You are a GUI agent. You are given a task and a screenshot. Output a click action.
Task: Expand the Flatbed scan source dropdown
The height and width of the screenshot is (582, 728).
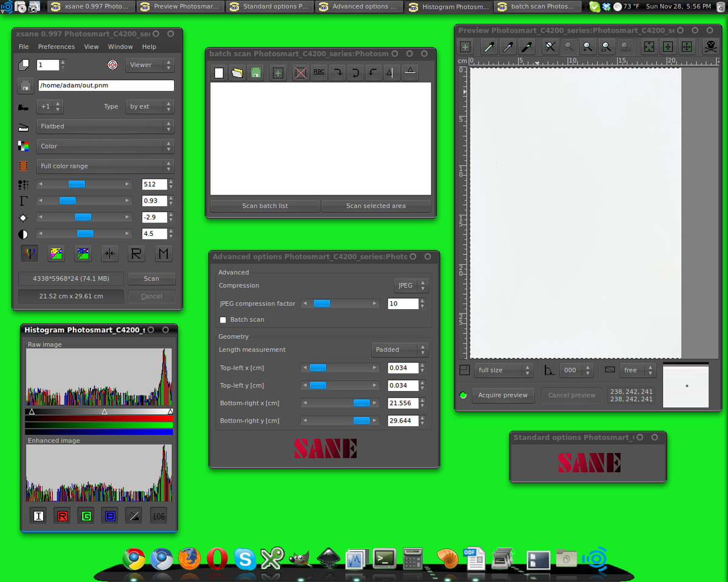coord(105,126)
